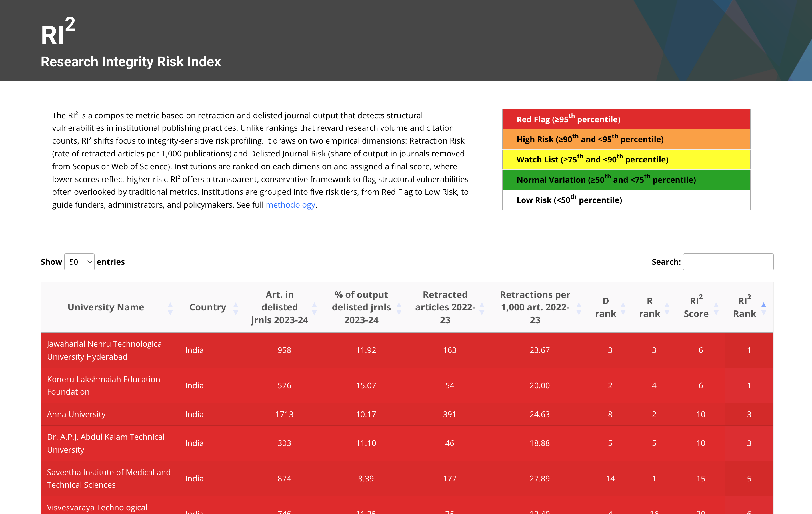Screen dimensions: 812x514
Task: Sort by Country column arrows
Action: click(236, 308)
